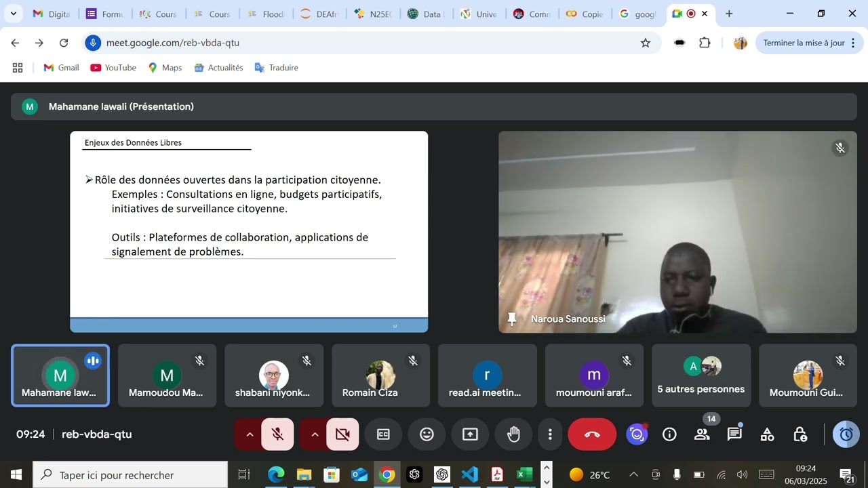This screenshot has width=868, height=488.
Task: Open the emoji reactions button
Action: 427,434
